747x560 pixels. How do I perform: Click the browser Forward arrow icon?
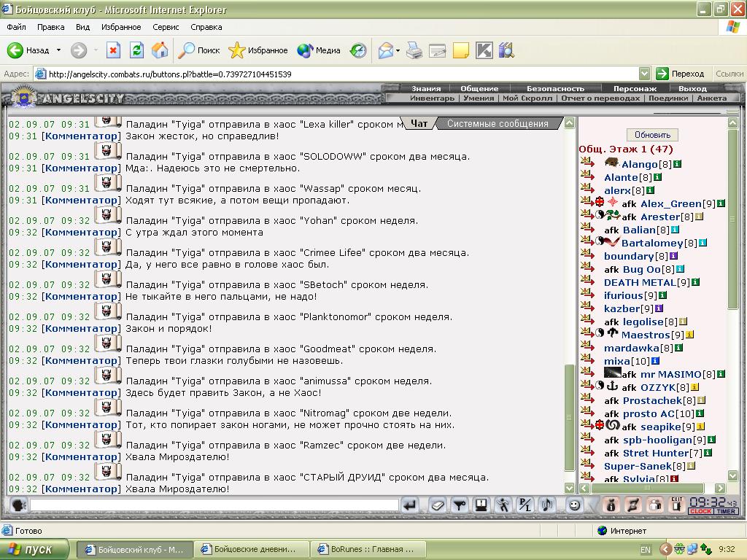click(79, 50)
